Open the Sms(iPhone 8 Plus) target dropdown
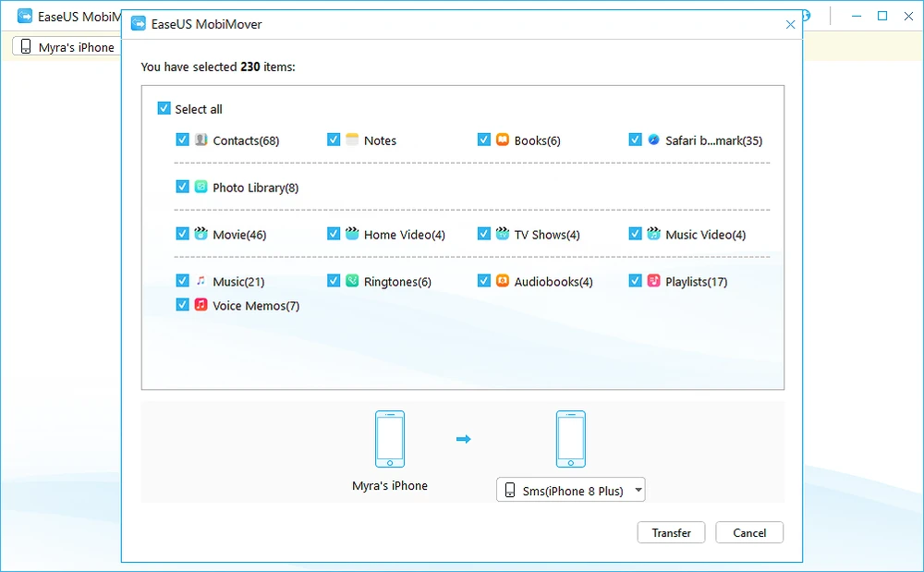 (570, 491)
